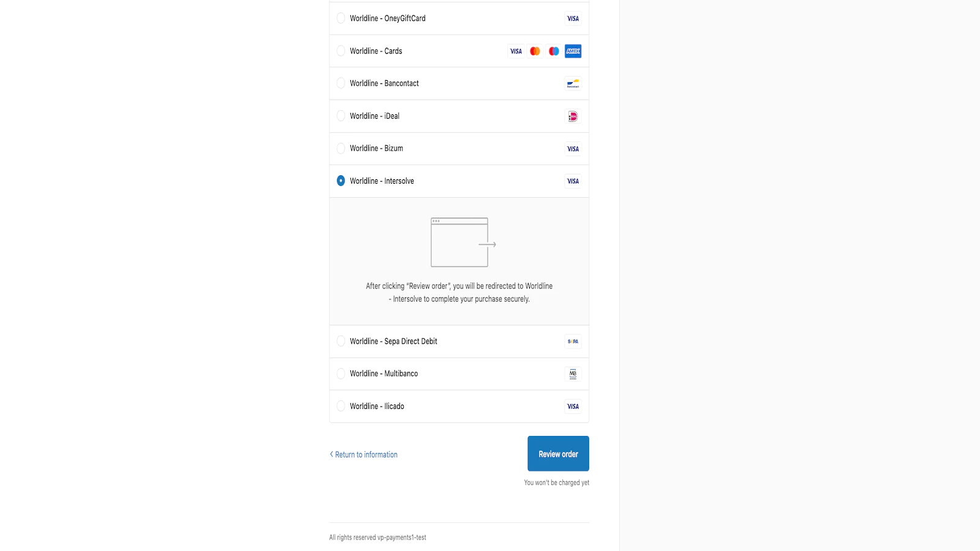Viewport: 980px width, 551px height.
Task: Click the Multibanco logo icon
Action: tap(573, 373)
